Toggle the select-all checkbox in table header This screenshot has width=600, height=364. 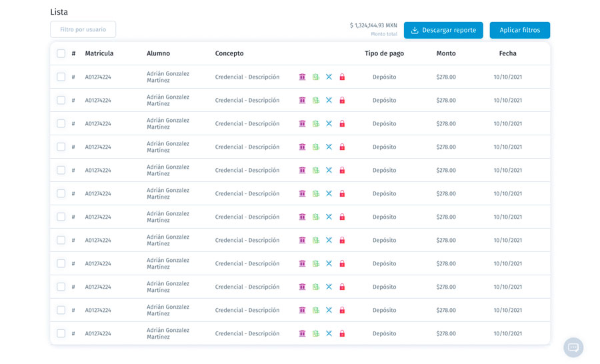pos(61,53)
